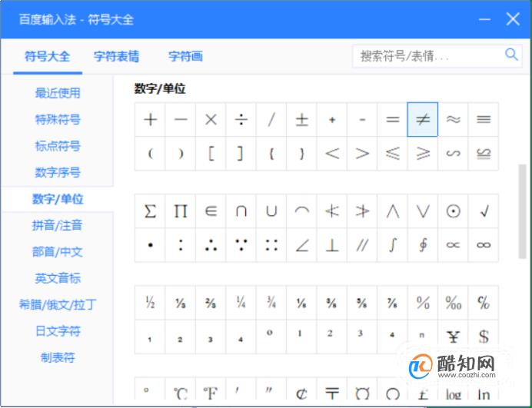Insert the circled dot ⊙ symbol
The width and height of the screenshot is (532, 408).
tap(453, 211)
